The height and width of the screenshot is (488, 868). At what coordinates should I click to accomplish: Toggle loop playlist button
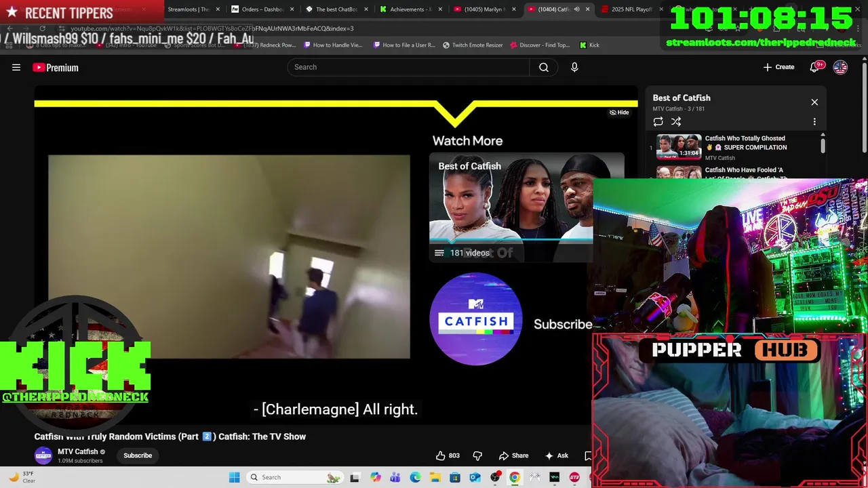[658, 121]
